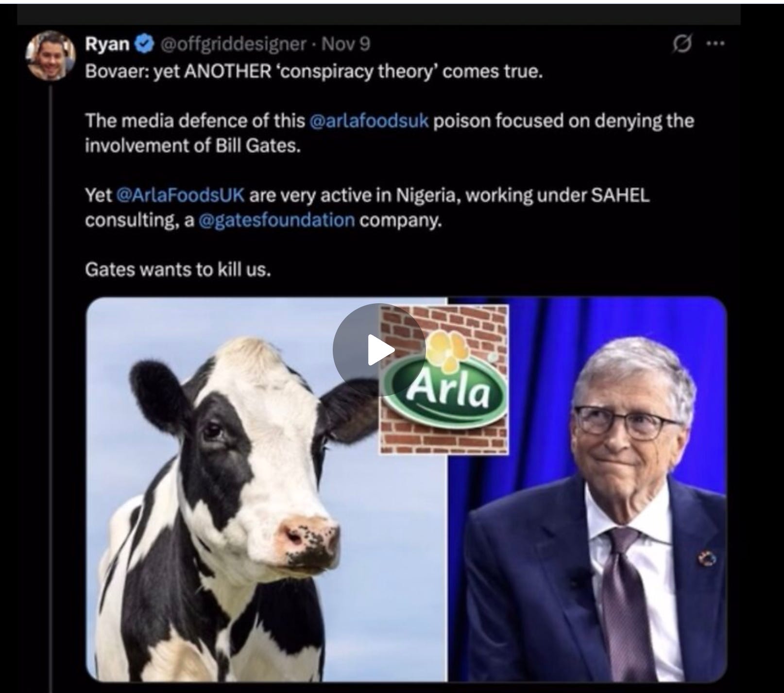Open the three-dot more options menu
The height and width of the screenshot is (693, 784).
pos(715,44)
